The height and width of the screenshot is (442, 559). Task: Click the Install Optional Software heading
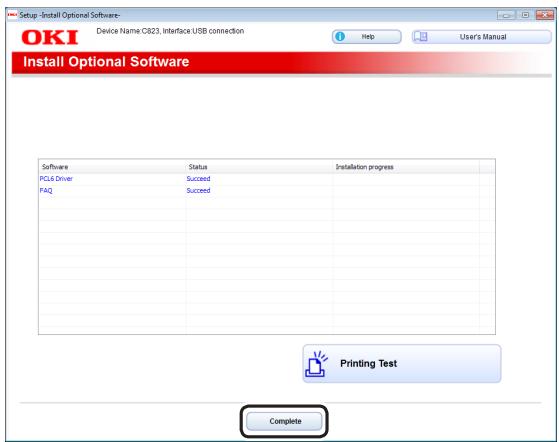106,62
